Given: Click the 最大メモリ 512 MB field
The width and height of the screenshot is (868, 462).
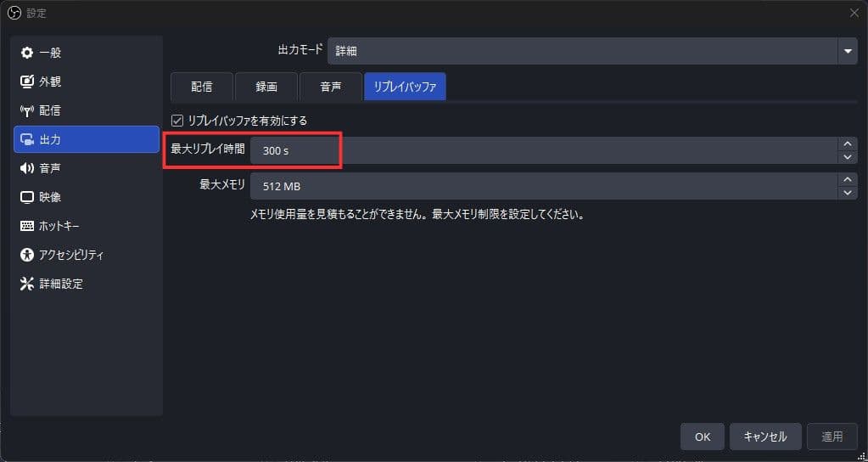Looking at the screenshot, I should click(543, 186).
